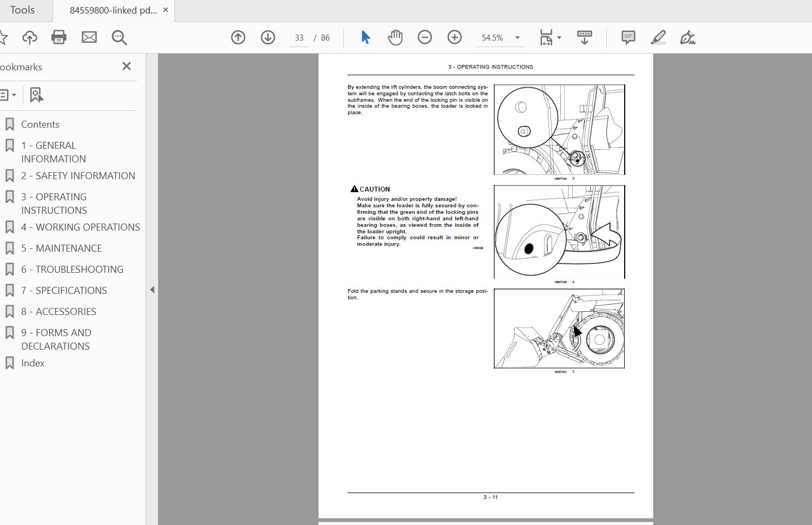Switch to the Tools tab
Viewport: 812px width, 525px height.
tap(22, 10)
